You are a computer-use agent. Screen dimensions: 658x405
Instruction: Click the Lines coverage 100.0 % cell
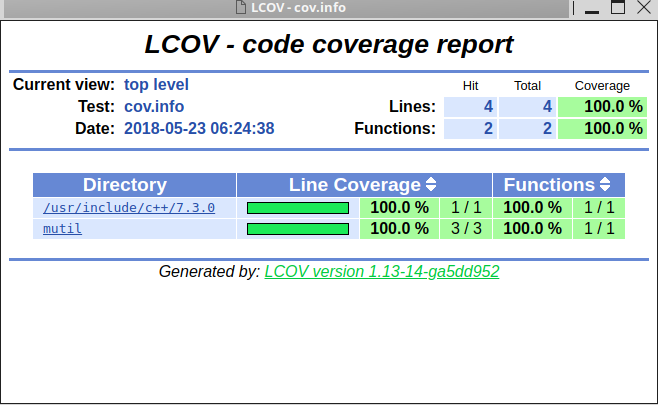(x=602, y=107)
